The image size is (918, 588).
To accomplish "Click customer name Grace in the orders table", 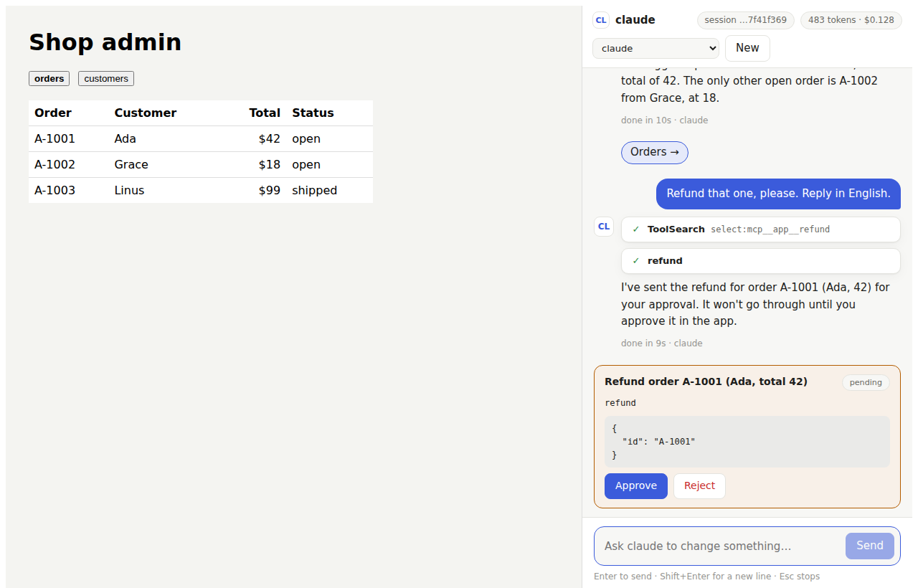I will pos(131,165).
